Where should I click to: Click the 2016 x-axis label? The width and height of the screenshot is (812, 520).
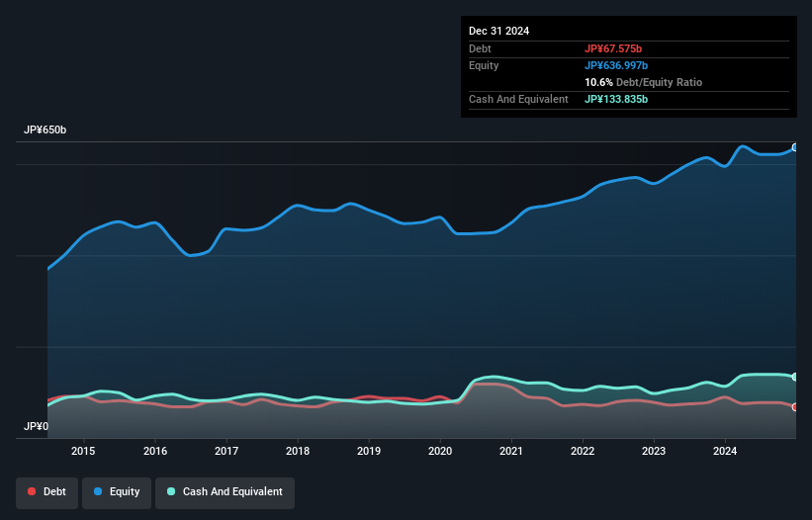[155, 451]
